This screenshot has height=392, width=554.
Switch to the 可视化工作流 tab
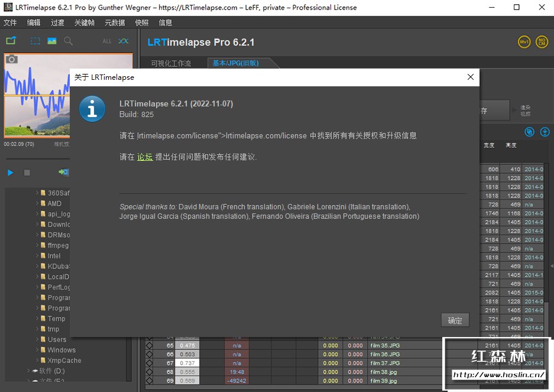point(171,63)
